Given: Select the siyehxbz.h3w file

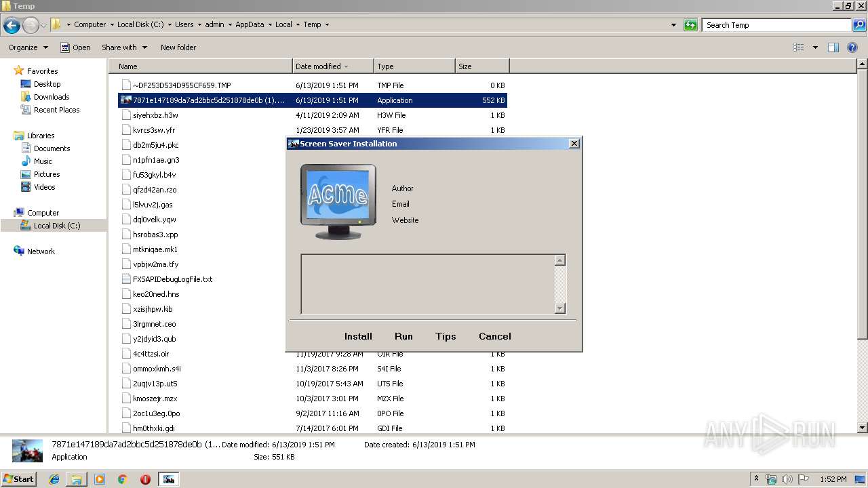Looking at the screenshot, I should [x=313, y=115].
